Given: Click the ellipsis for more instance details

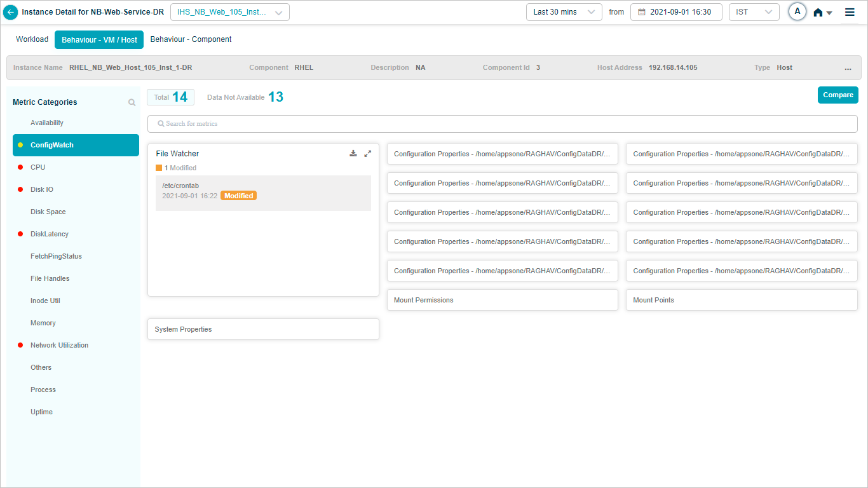Looking at the screenshot, I should pyautogui.click(x=848, y=68).
